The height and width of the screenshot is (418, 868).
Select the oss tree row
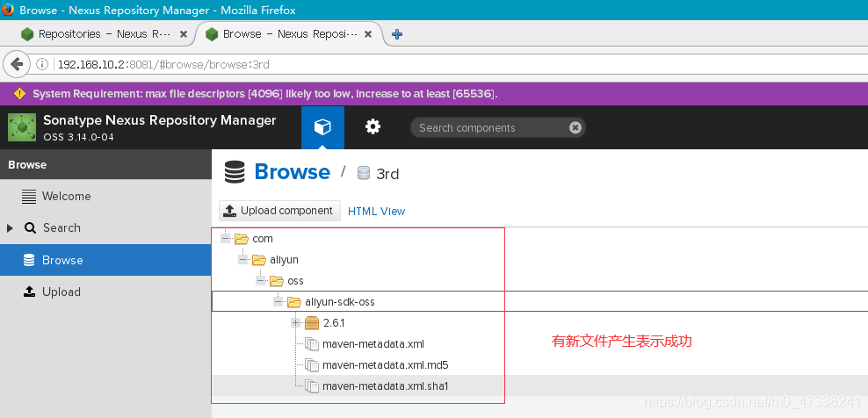[539, 281]
